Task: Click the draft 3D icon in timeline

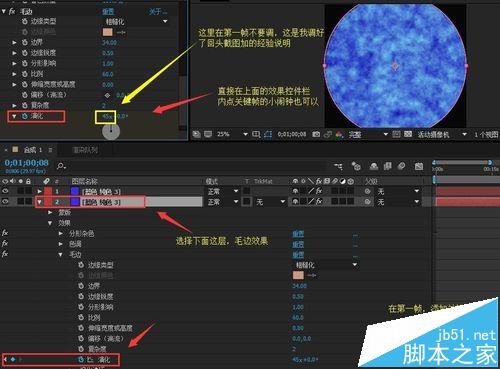Action: coord(356,166)
